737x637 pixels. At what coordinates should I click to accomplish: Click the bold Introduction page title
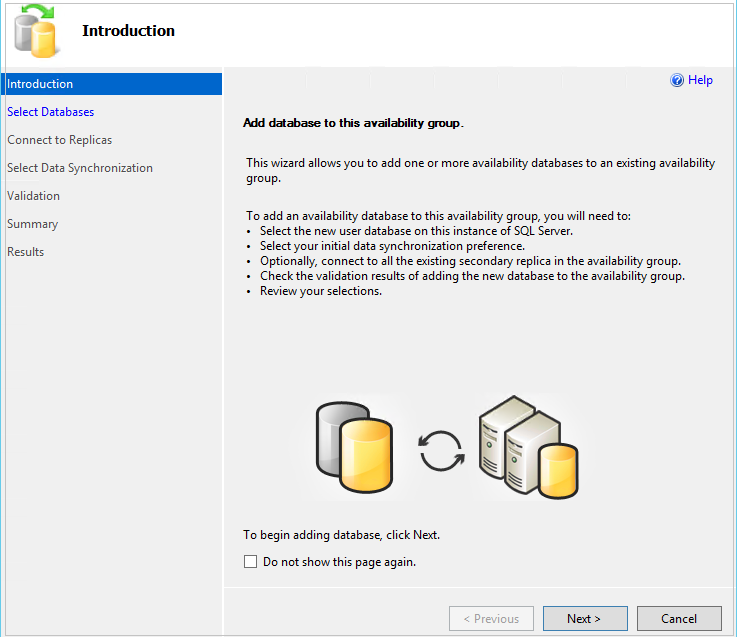[x=128, y=31]
